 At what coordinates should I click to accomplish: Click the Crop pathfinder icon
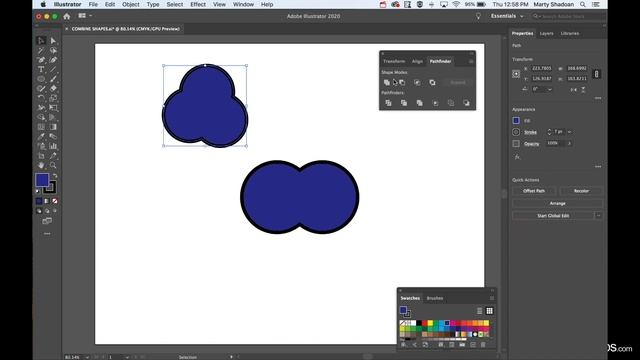435,103
